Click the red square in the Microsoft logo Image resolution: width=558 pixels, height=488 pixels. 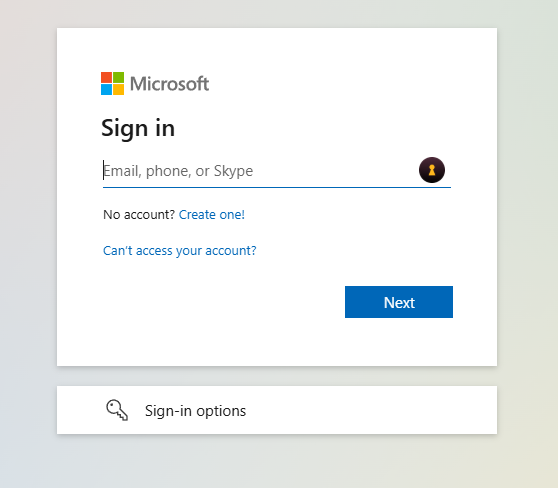[x=106, y=78]
